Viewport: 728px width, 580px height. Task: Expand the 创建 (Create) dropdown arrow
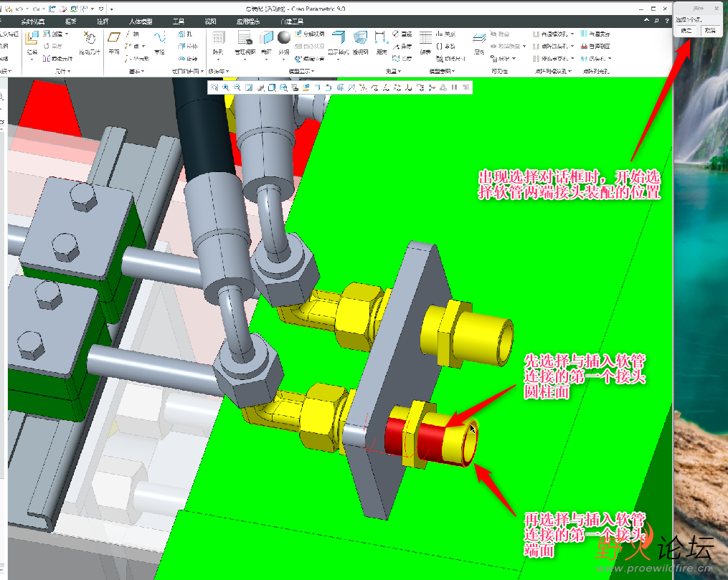point(67,34)
